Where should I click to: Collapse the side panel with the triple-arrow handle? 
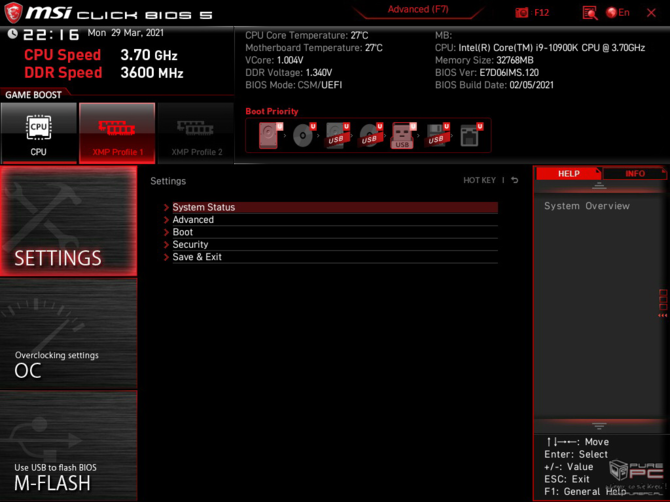coord(663,316)
